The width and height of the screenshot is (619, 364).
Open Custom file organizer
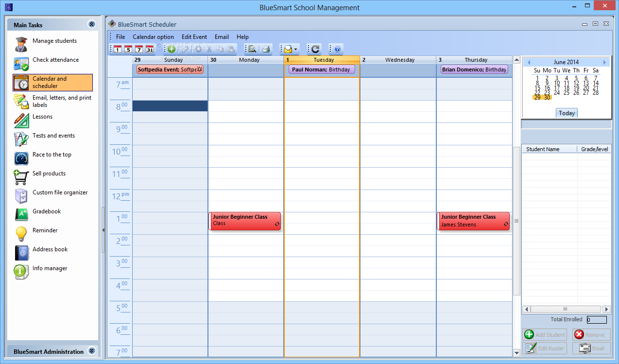[52, 196]
